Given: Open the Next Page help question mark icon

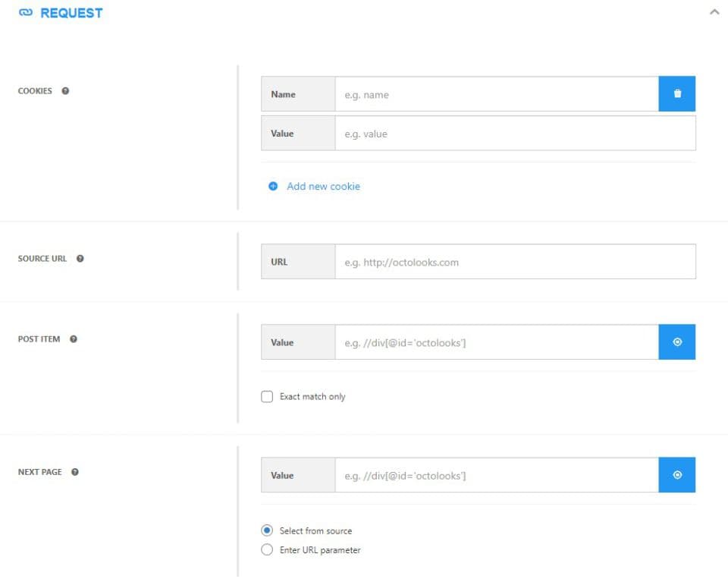Looking at the screenshot, I should (75, 472).
